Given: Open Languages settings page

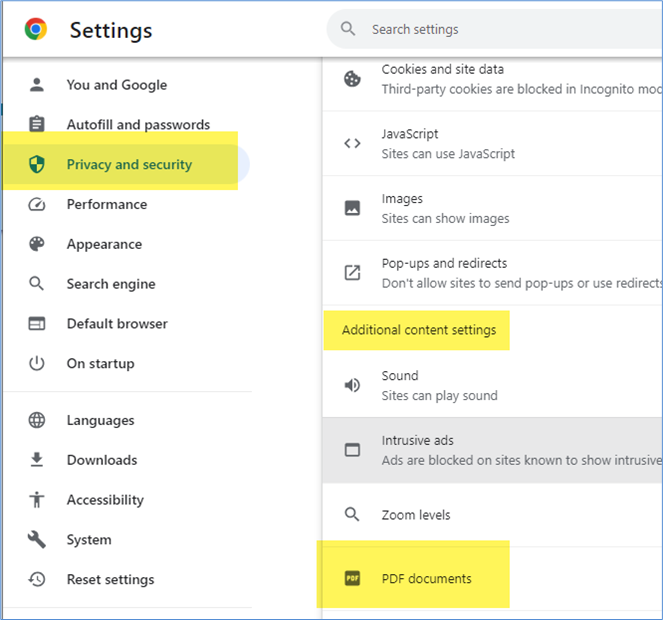Looking at the screenshot, I should point(100,421).
